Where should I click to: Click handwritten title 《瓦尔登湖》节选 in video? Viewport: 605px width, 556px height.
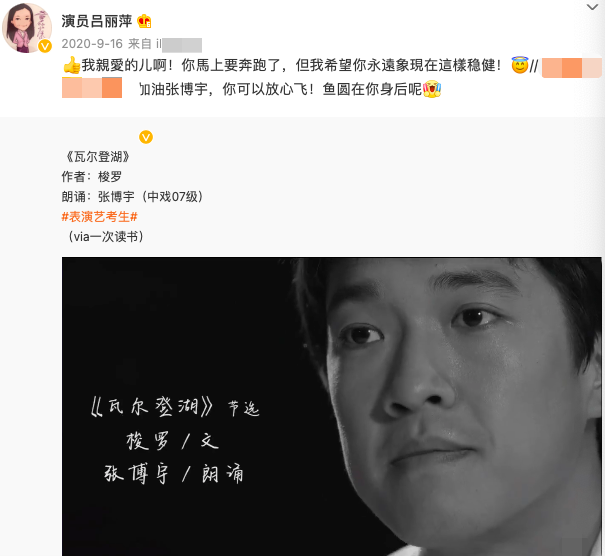point(175,407)
